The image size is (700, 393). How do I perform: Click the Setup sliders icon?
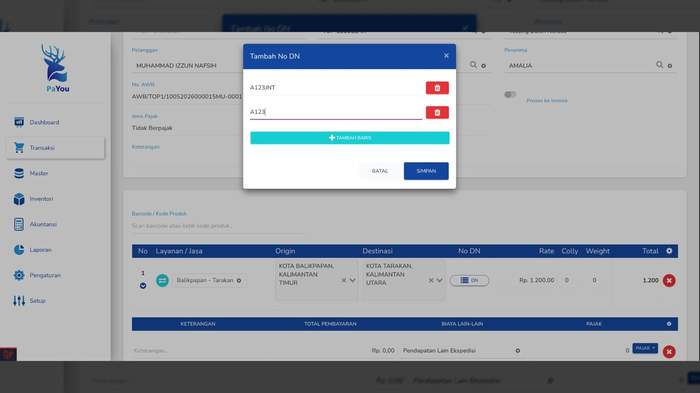pos(19,301)
